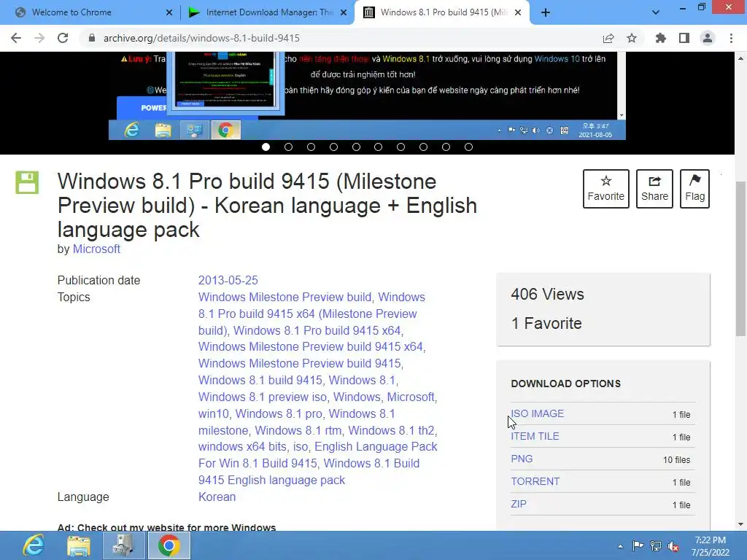Click the forward navigation arrow

pos(39,38)
